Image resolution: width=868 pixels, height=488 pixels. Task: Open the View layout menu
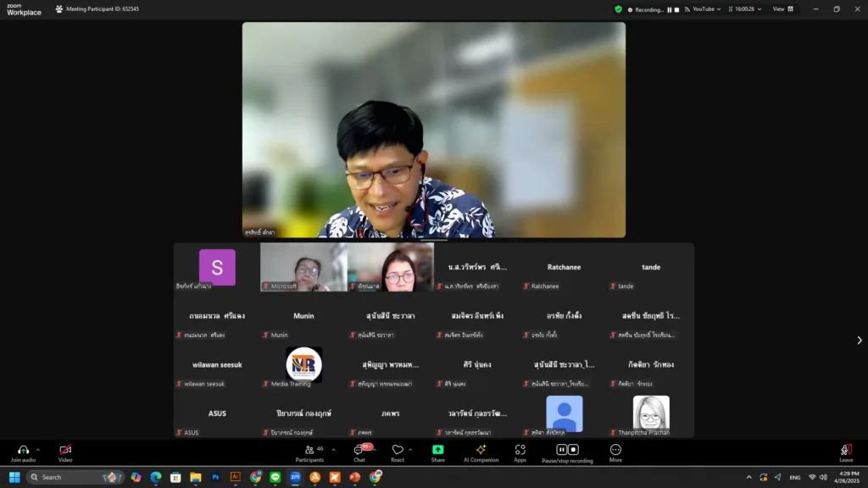(782, 9)
